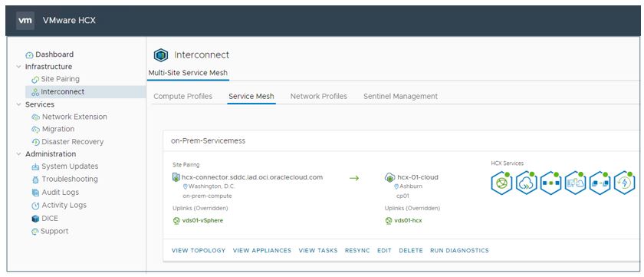
Task: Click the Interconnect hexagon header icon
Action: tap(160, 55)
